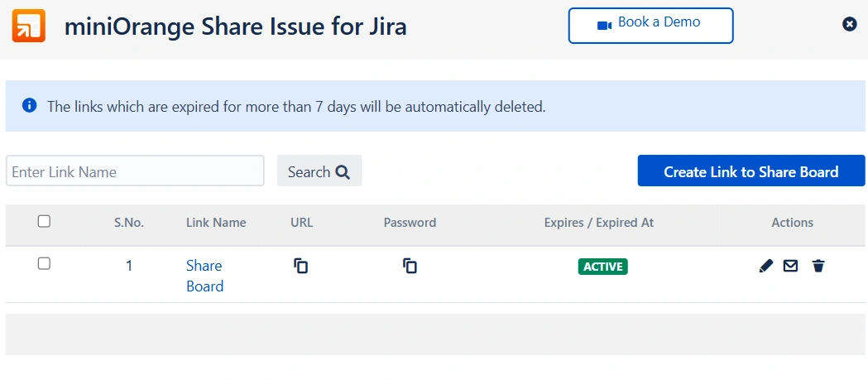The width and height of the screenshot is (868, 380).
Task: Email the Share Board link via envelope icon
Action: tap(790, 266)
